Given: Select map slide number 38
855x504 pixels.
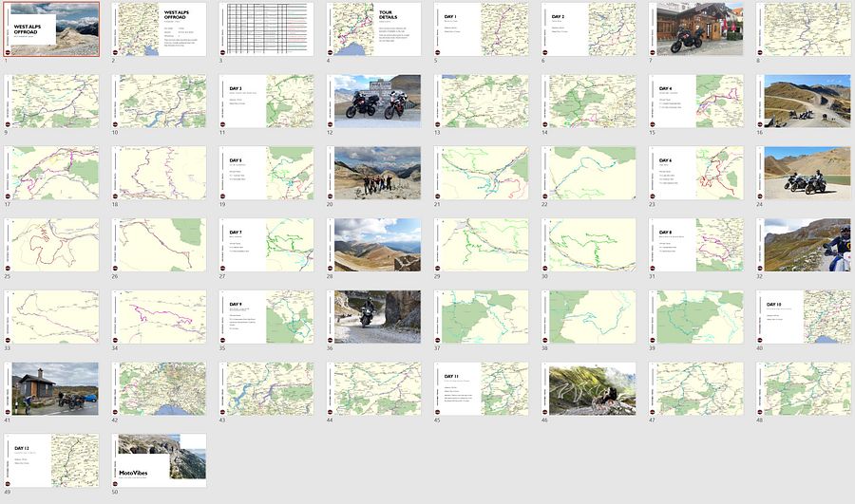Looking at the screenshot, I should pyautogui.click(x=589, y=317).
